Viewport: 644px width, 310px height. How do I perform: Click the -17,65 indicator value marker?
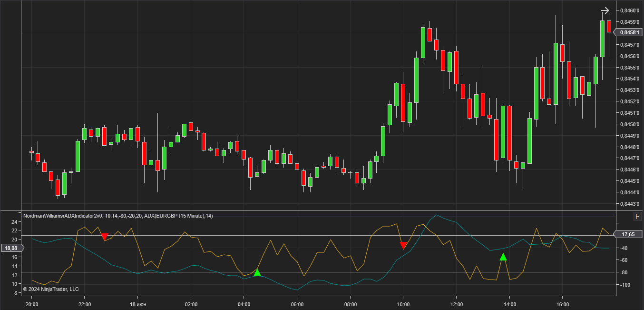628,234
